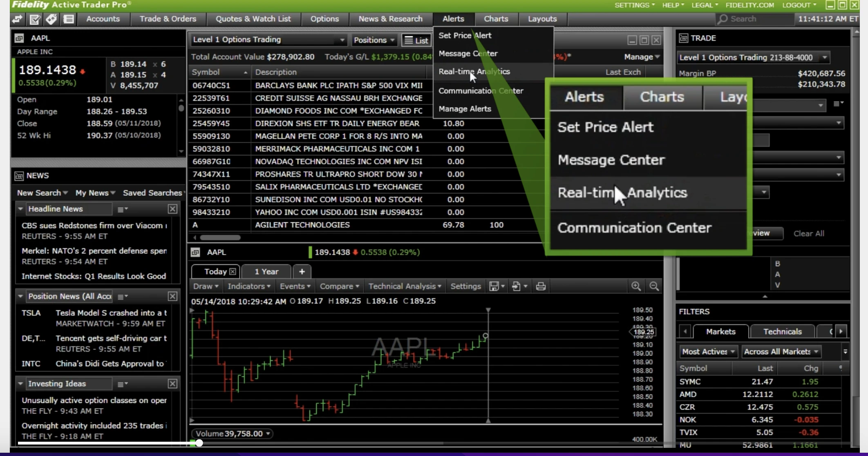
Task: Open the Most Actives dropdown
Action: tap(708, 351)
